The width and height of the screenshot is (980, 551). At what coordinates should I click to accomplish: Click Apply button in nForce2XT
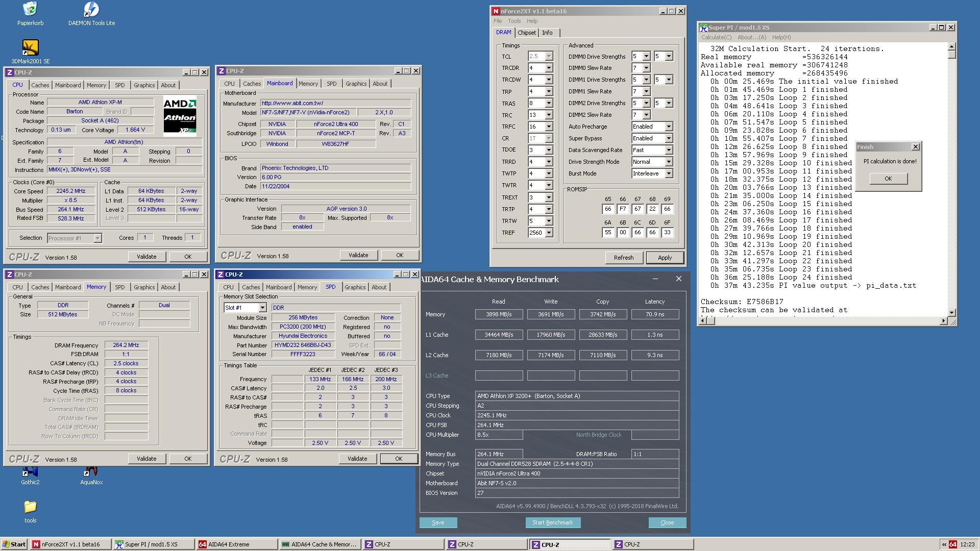click(665, 258)
